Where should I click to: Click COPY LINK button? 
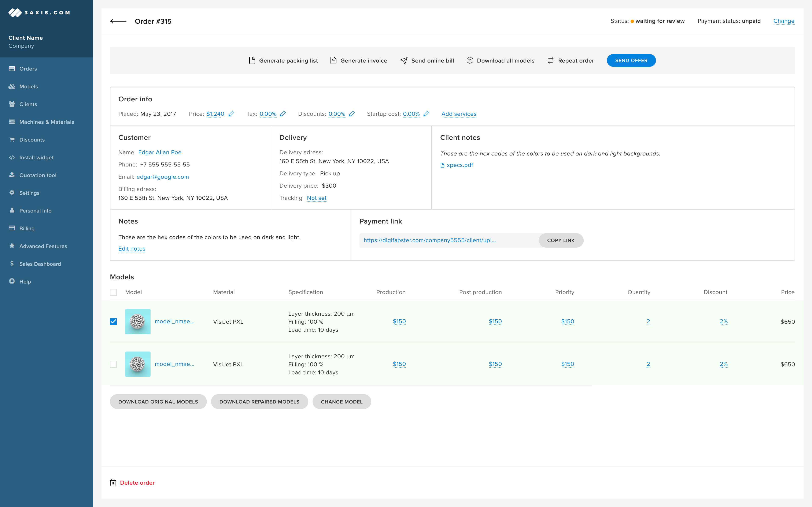click(561, 240)
